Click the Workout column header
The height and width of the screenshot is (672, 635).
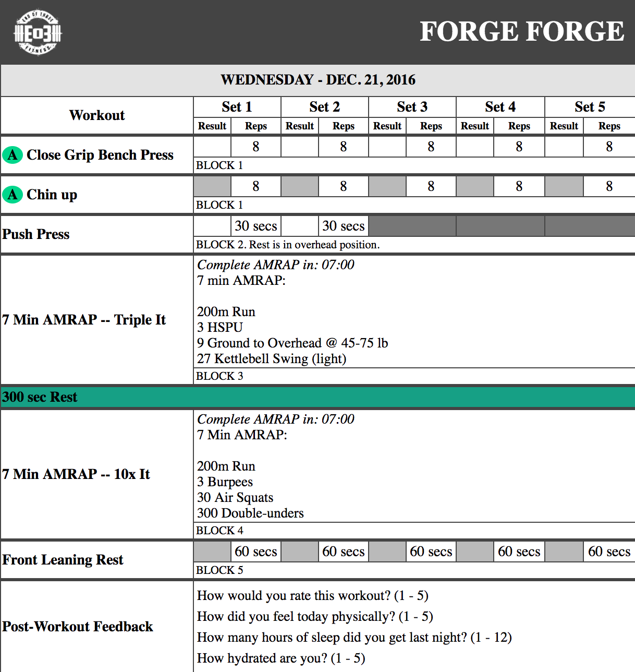97,115
